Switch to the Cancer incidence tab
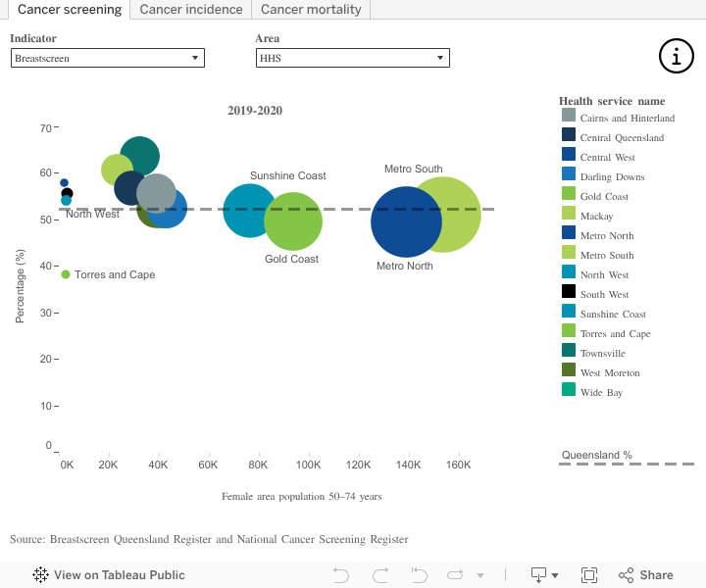The width and height of the screenshot is (706, 588). click(x=191, y=10)
